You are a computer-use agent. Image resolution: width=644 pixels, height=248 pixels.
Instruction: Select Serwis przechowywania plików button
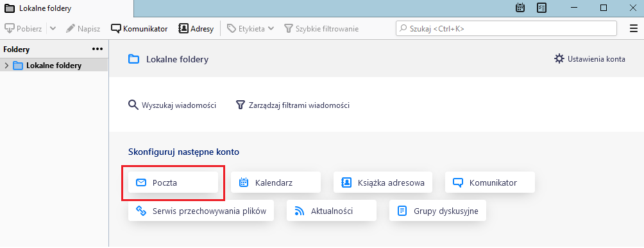click(x=201, y=211)
